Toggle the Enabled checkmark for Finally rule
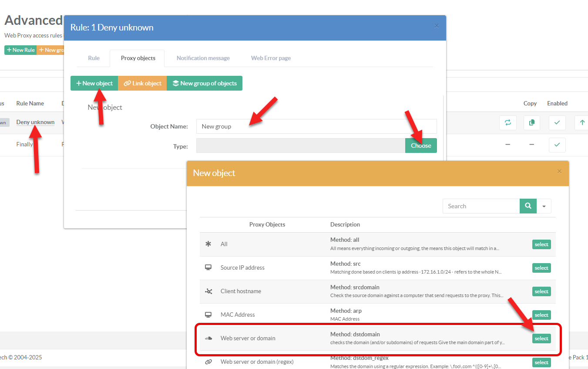 coord(557,145)
